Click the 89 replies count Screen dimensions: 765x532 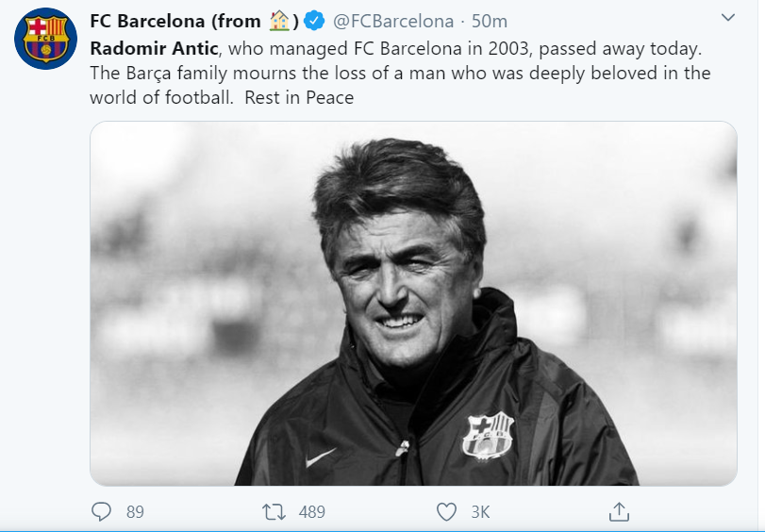click(x=135, y=512)
